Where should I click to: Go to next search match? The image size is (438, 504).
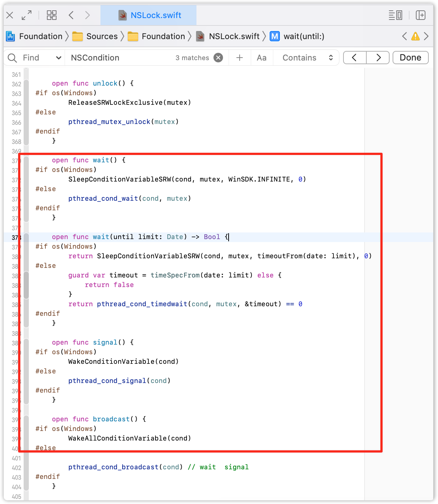(378, 58)
